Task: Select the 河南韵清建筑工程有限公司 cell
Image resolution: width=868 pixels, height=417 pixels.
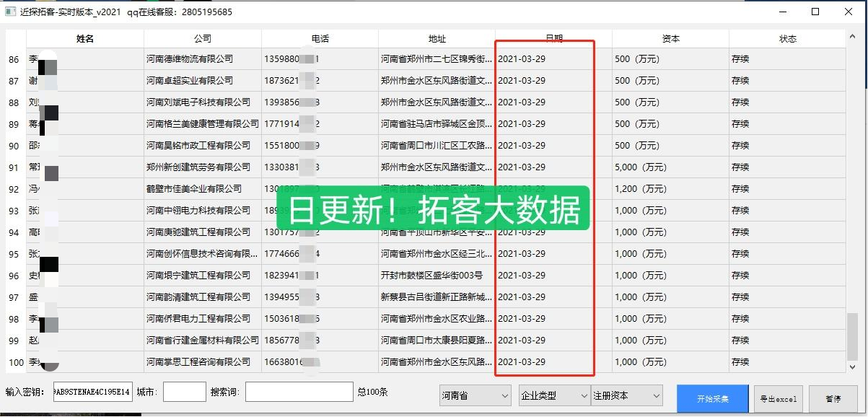Action: 203,297
